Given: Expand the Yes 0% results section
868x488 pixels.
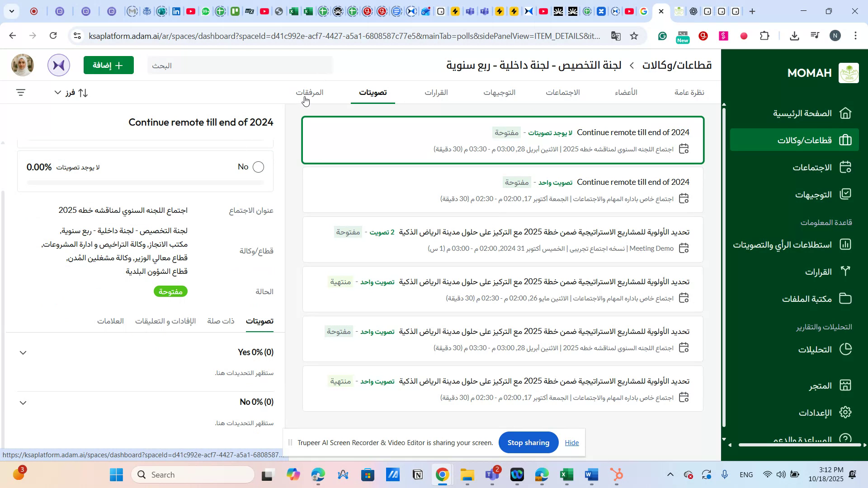Looking at the screenshot, I should click(x=23, y=352).
